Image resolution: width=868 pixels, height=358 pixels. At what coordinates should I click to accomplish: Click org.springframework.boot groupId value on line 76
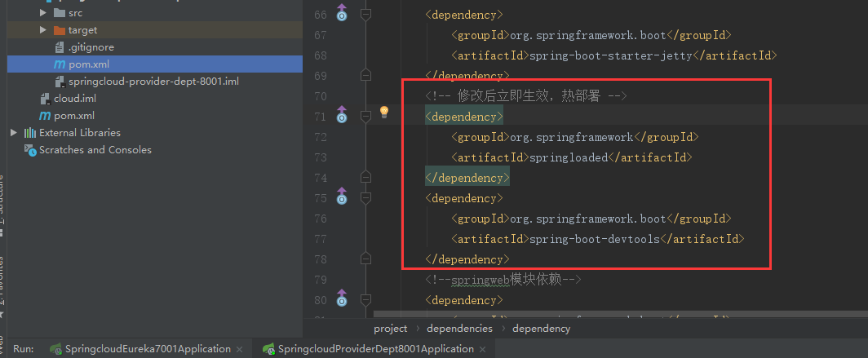pyautogui.click(x=588, y=219)
